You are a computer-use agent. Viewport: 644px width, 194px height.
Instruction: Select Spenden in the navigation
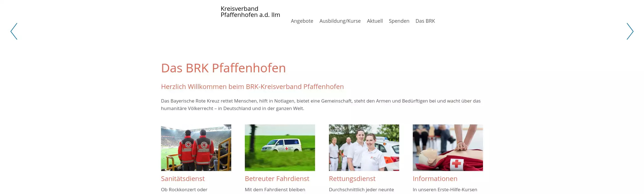tap(399, 21)
